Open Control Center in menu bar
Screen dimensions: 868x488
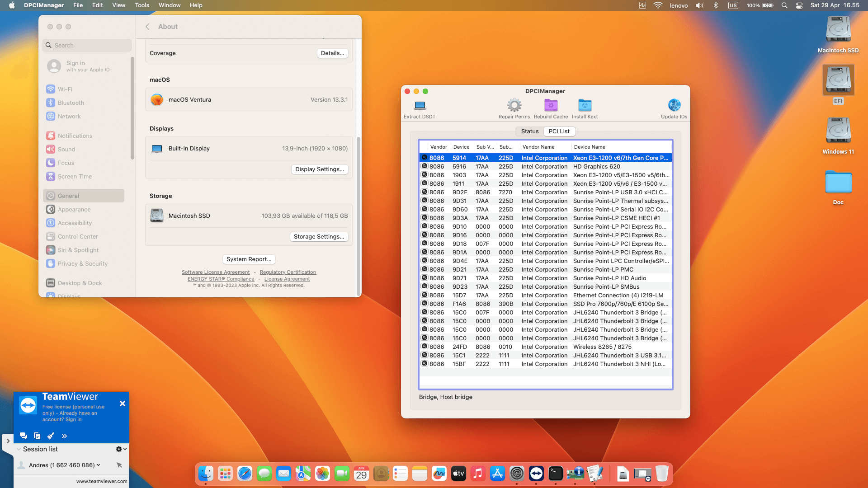799,5
